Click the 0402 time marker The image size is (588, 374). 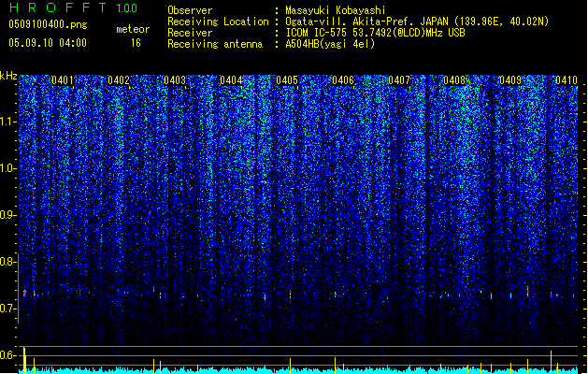(119, 80)
